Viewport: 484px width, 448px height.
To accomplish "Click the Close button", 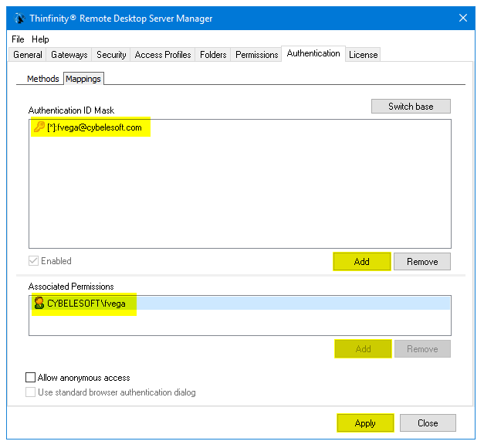I will (x=428, y=423).
